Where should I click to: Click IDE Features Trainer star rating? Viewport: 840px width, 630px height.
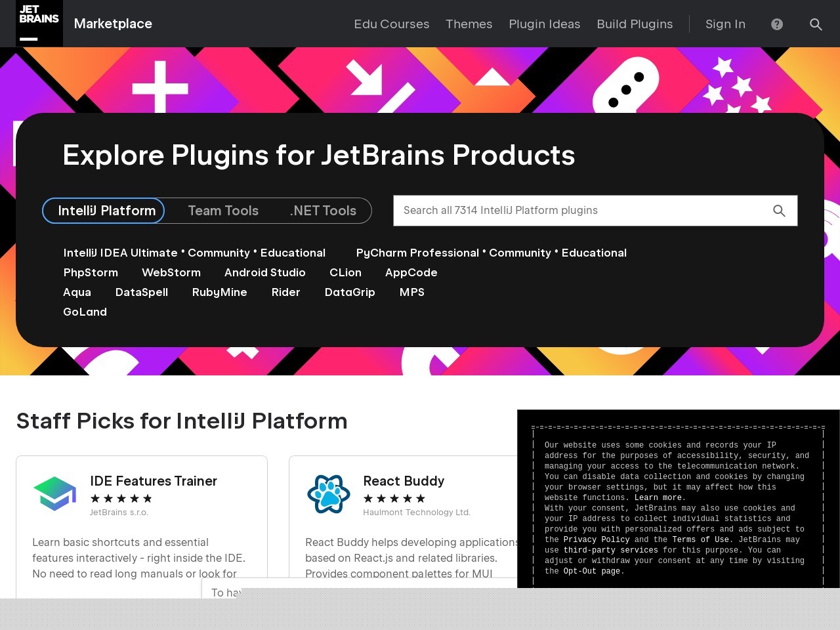point(121,499)
